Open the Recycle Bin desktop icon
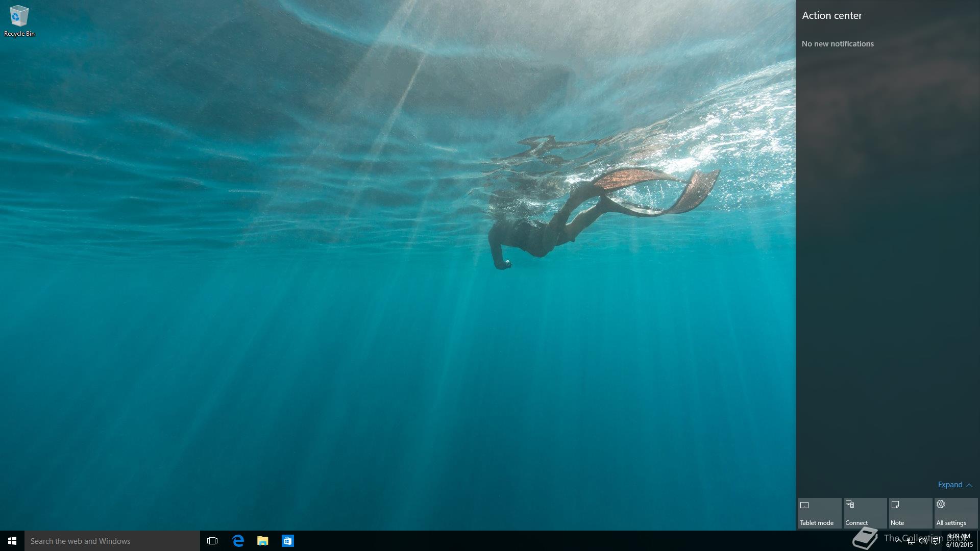Image resolution: width=980 pixels, height=551 pixels. click(19, 21)
